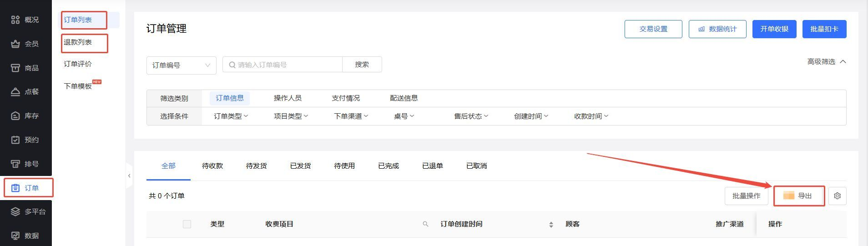
Task: Expand the 收款时间 filter dropdown
Action: coord(591,116)
